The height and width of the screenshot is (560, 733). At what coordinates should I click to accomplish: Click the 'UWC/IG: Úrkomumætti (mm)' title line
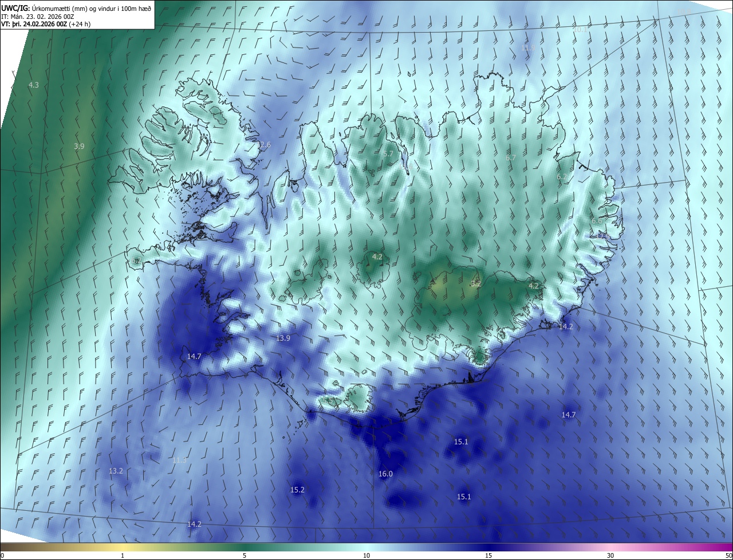[x=76, y=7]
